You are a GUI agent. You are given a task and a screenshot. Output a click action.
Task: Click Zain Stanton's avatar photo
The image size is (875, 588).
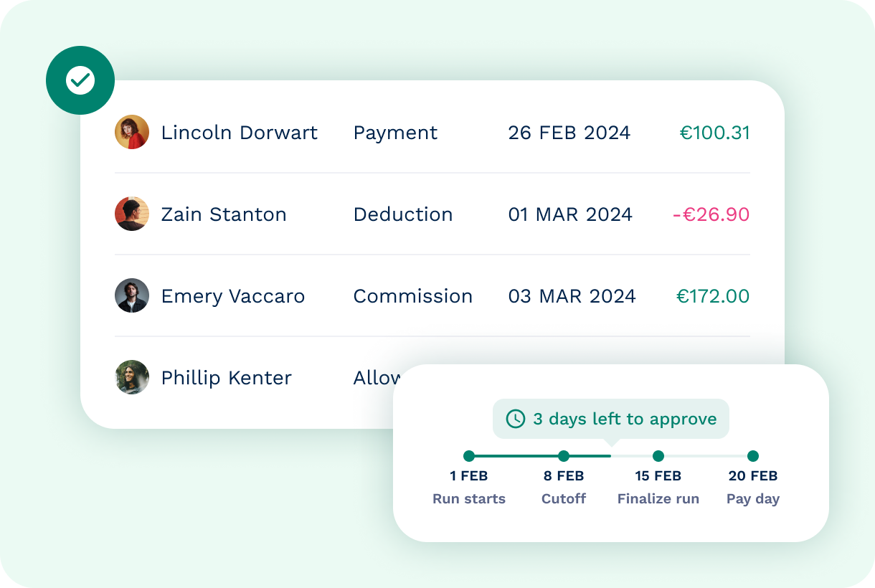coord(132,214)
